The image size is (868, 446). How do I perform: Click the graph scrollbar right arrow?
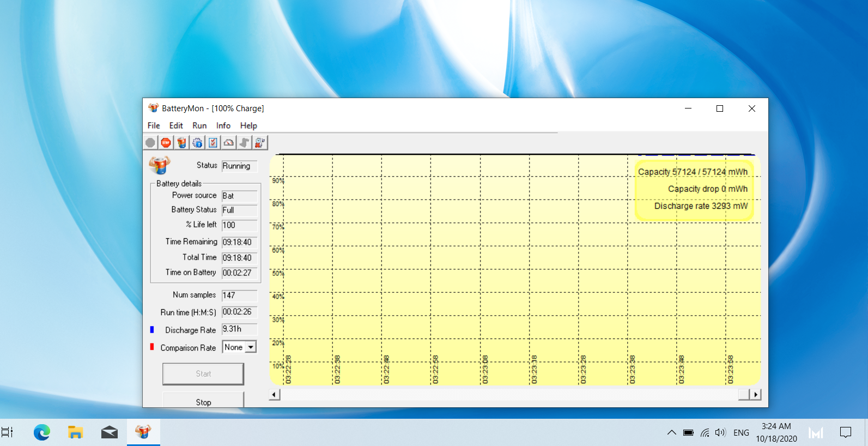click(x=755, y=395)
